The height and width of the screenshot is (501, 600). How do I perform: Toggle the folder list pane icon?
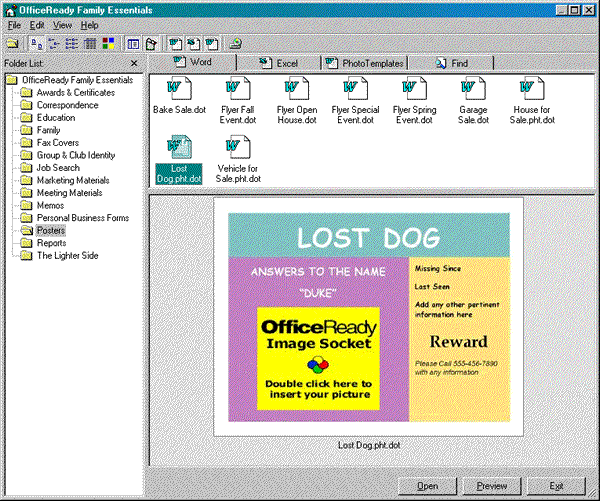coord(133,44)
